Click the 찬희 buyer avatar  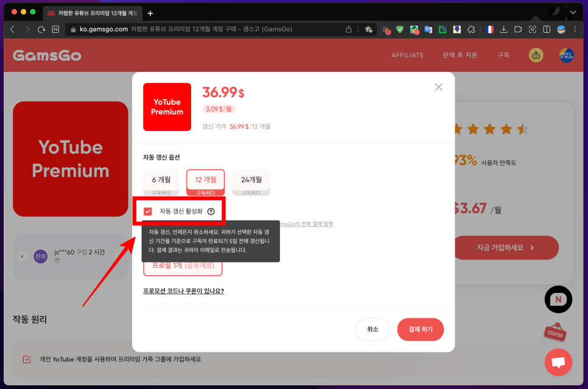pyautogui.click(x=41, y=256)
